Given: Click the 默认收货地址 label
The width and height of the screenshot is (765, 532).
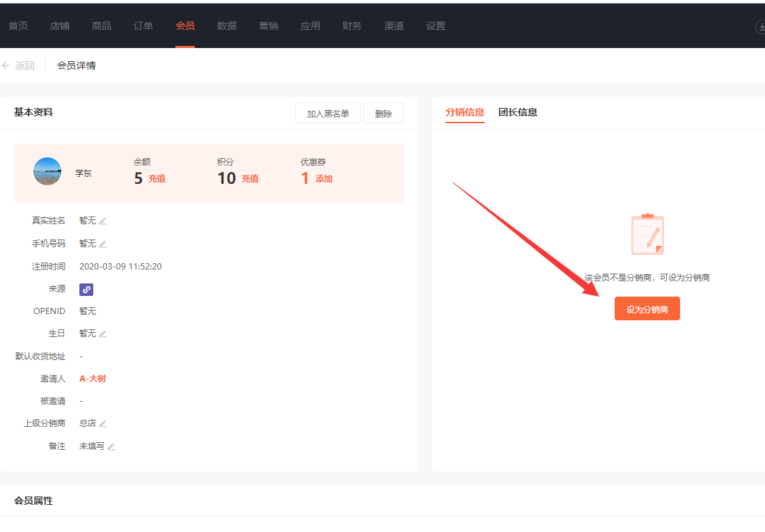Looking at the screenshot, I should 40,357.
